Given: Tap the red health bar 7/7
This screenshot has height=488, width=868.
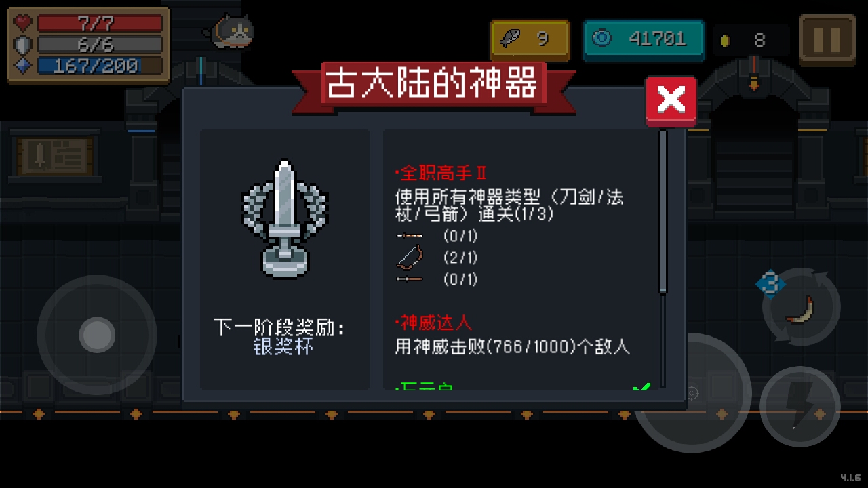Looking at the screenshot, I should coord(100,24).
